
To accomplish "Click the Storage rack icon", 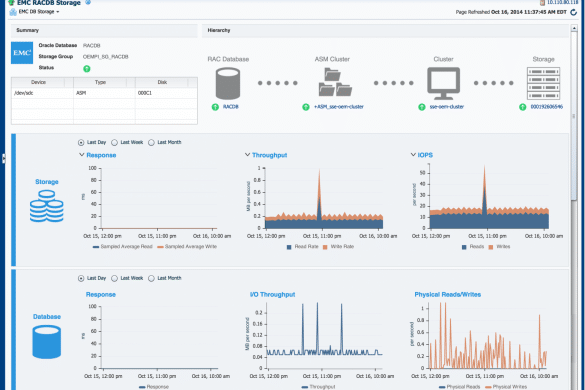I will click(544, 83).
